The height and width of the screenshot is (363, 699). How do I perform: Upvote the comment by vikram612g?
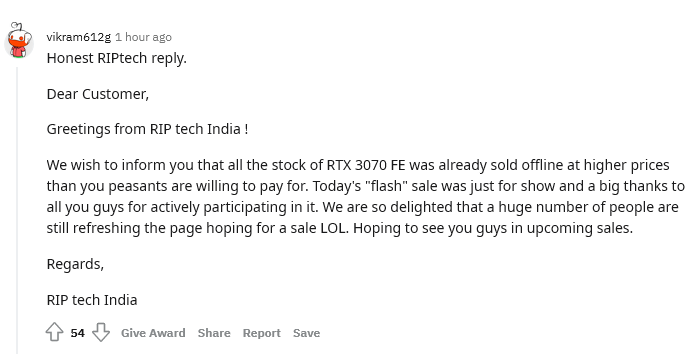pyautogui.click(x=54, y=332)
